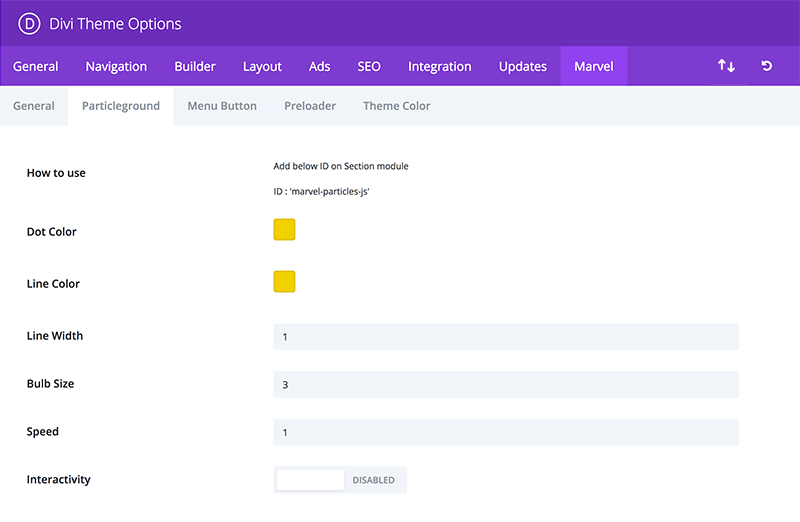Open import/export arrows icon

tap(726, 66)
